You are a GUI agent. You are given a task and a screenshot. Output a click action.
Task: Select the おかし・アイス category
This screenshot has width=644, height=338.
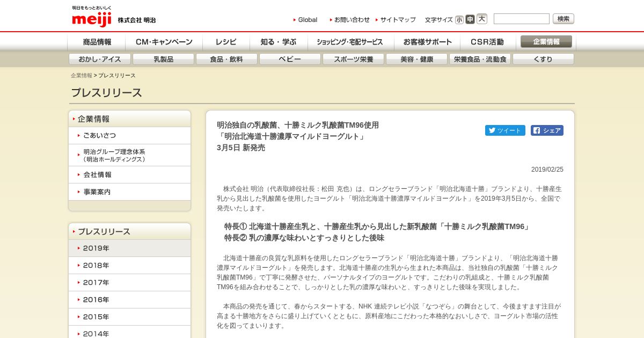[x=99, y=59]
